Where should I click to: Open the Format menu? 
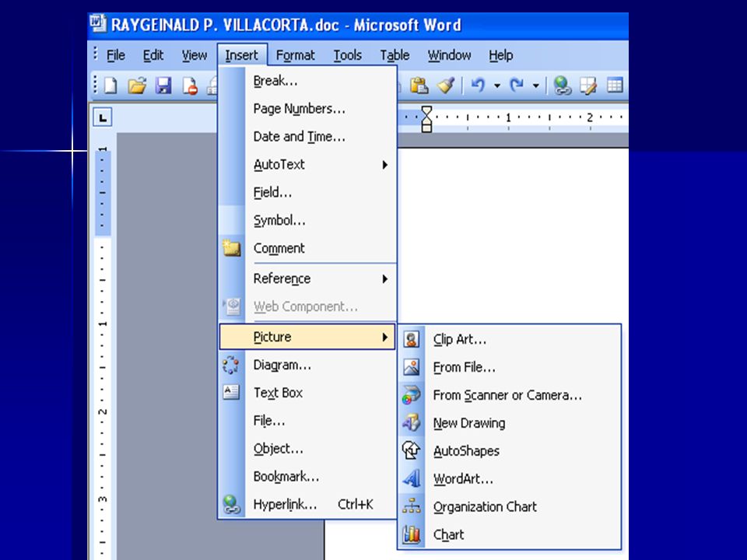click(296, 55)
